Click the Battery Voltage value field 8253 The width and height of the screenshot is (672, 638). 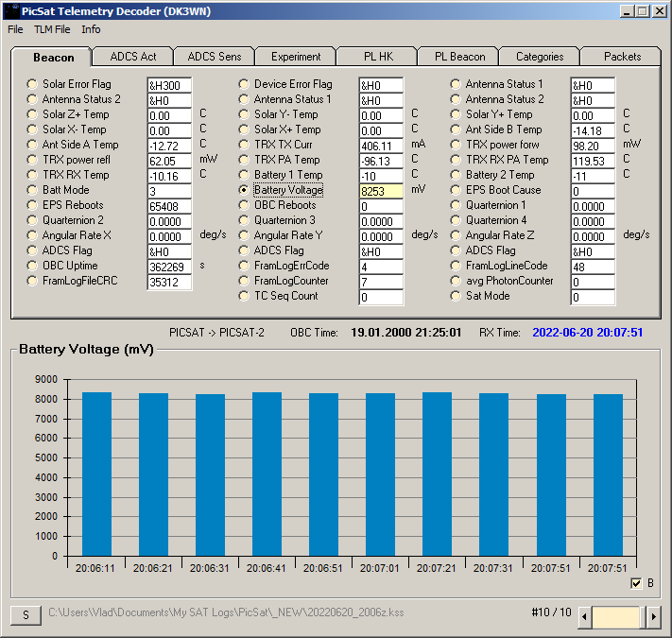click(381, 191)
